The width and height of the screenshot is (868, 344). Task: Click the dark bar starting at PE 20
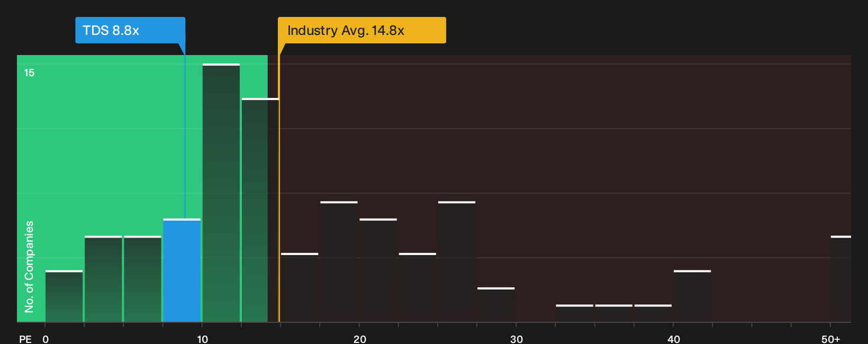pyautogui.click(x=378, y=270)
